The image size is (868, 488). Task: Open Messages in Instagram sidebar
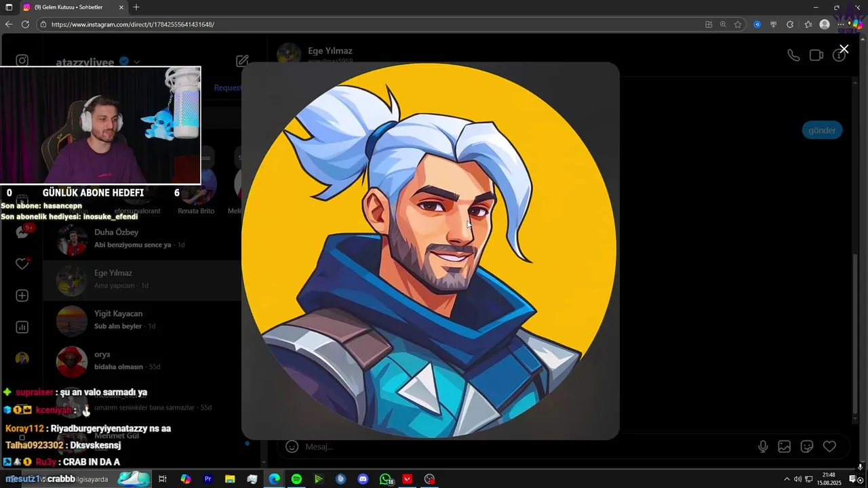pyautogui.click(x=22, y=232)
